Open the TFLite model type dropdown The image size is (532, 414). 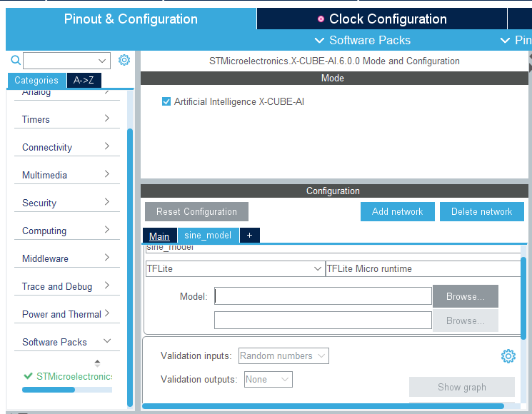click(235, 268)
